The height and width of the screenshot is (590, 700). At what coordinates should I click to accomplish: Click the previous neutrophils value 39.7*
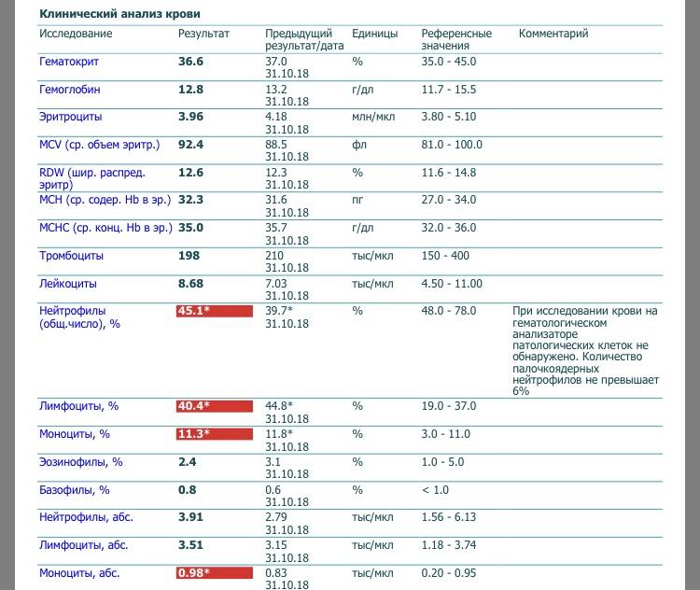pyautogui.click(x=279, y=311)
